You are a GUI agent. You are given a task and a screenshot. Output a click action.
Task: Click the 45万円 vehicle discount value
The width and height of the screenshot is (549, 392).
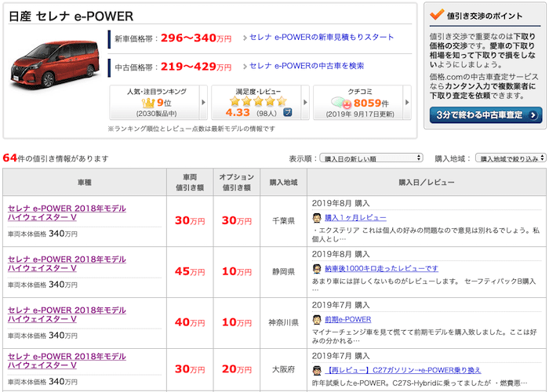190,271
